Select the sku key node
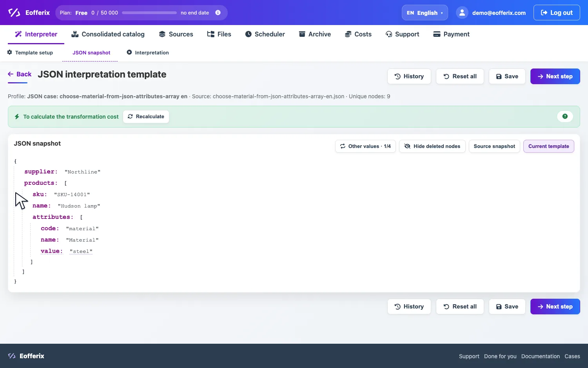Viewport: 588px width, 368px height. [40, 194]
